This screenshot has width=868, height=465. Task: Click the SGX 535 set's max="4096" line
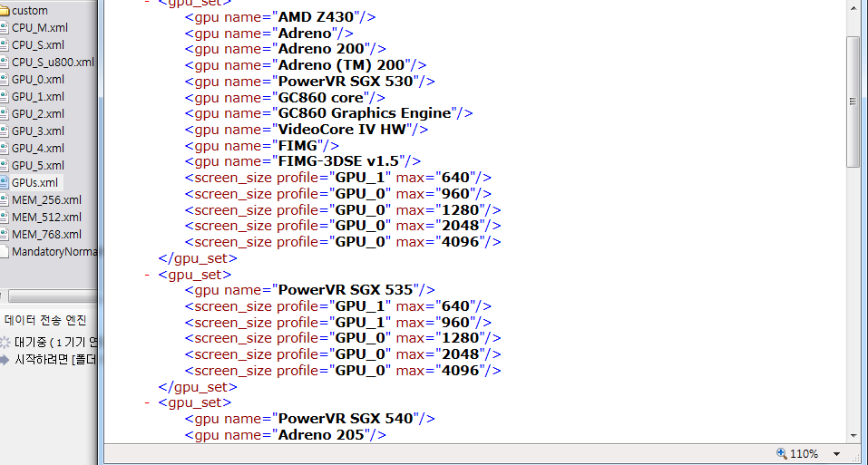343,371
